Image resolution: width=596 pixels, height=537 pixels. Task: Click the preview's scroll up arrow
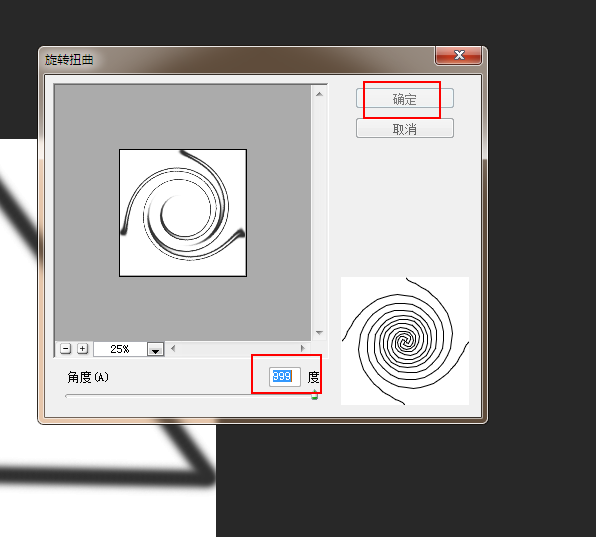click(319, 94)
